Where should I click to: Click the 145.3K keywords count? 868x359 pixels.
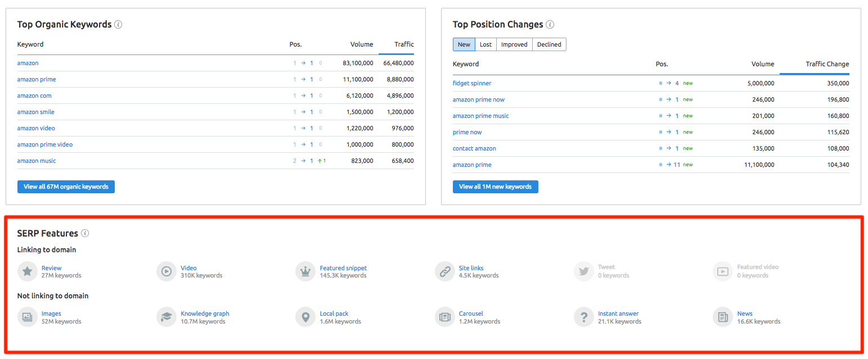[x=343, y=276]
